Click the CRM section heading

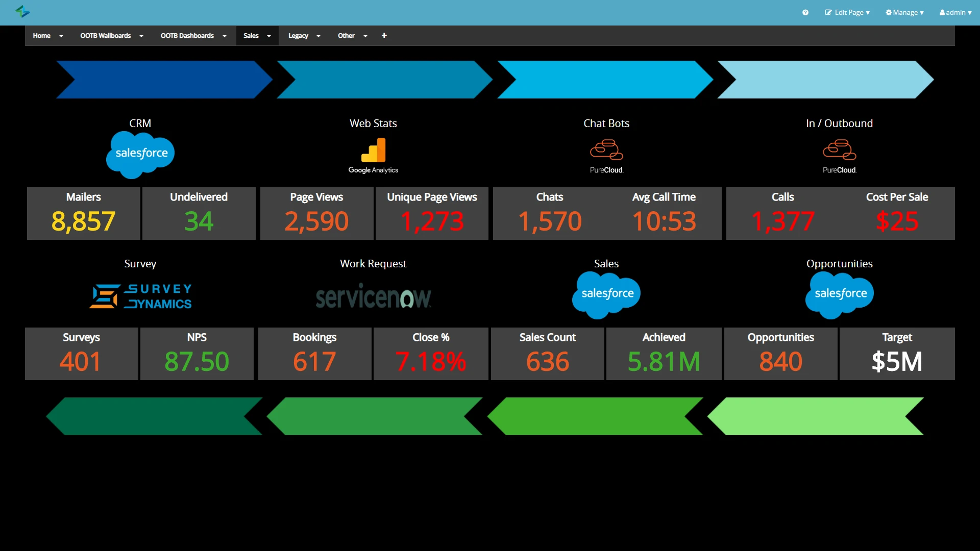coord(140,123)
